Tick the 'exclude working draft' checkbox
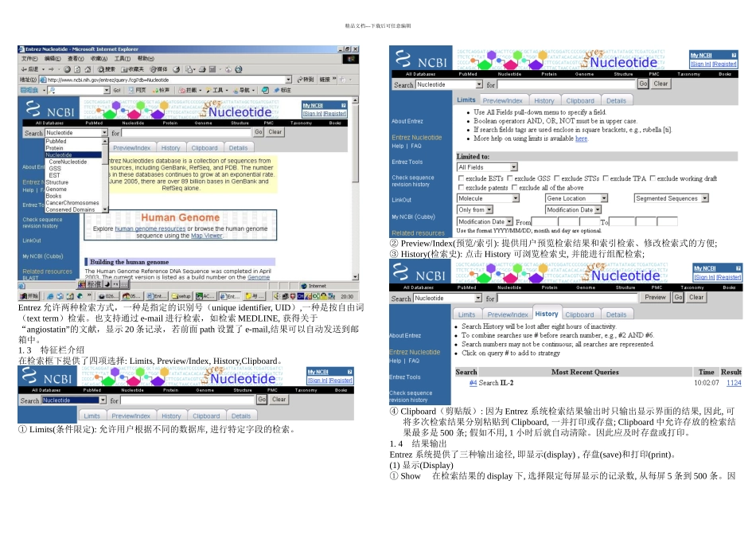The height and width of the screenshot is (535, 756). (x=653, y=178)
